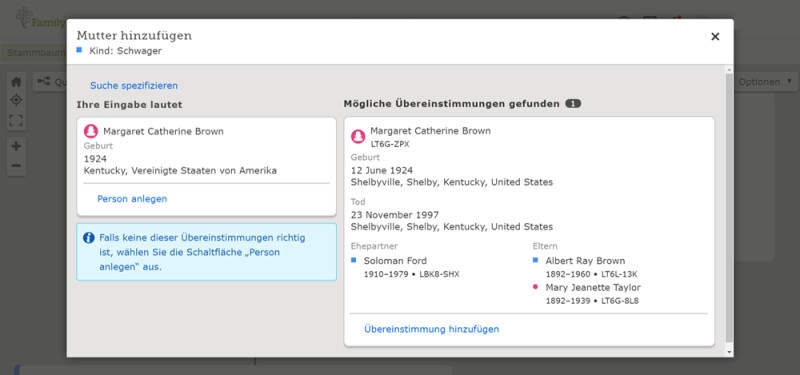Click Person anlegen link
Image resolution: width=800 pixels, height=375 pixels.
point(132,199)
